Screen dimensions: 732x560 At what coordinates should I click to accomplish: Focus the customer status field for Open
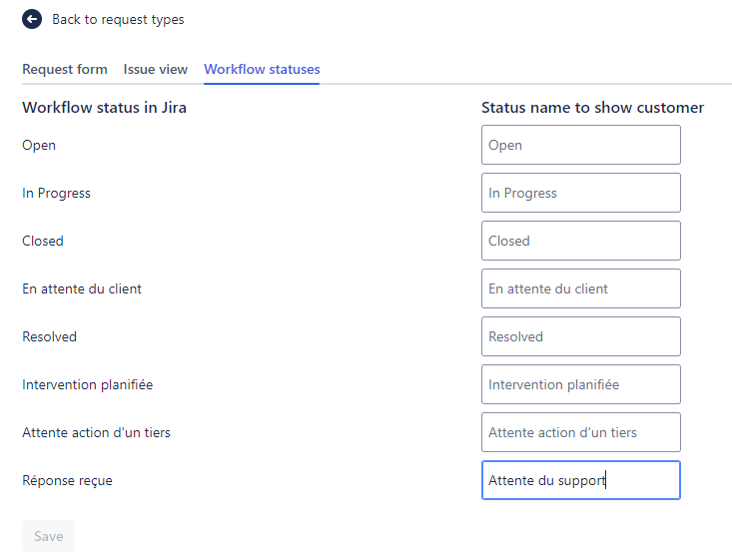580,145
